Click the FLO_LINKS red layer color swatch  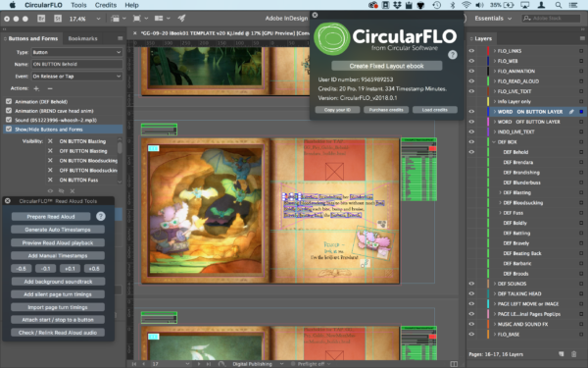tap(488, 51)
